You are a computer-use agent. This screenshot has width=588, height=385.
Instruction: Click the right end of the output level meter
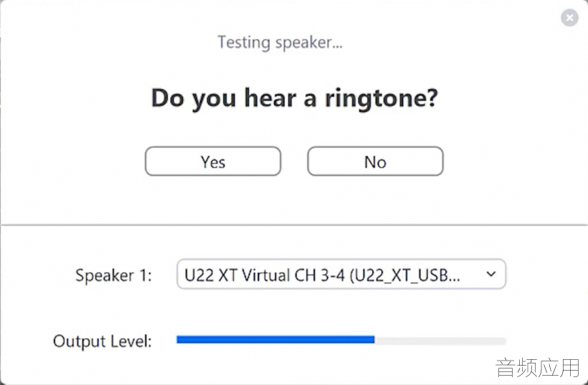click(x=502, y=341)
